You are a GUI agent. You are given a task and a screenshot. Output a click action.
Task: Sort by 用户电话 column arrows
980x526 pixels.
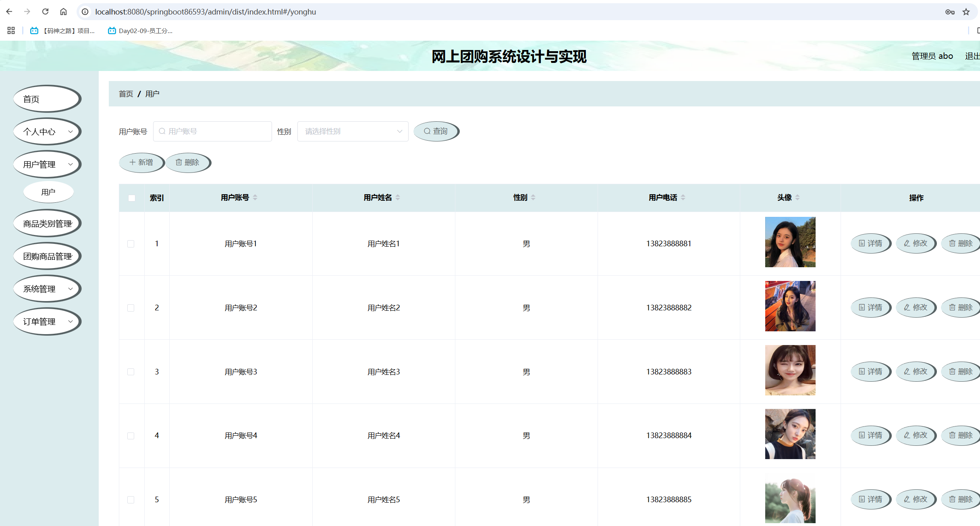pos(683,198)
